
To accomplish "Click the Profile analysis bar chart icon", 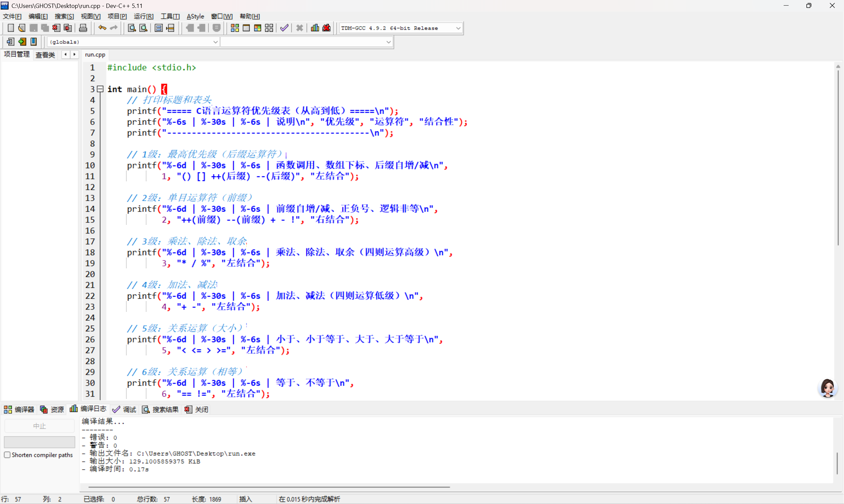I will click(315, 28).
